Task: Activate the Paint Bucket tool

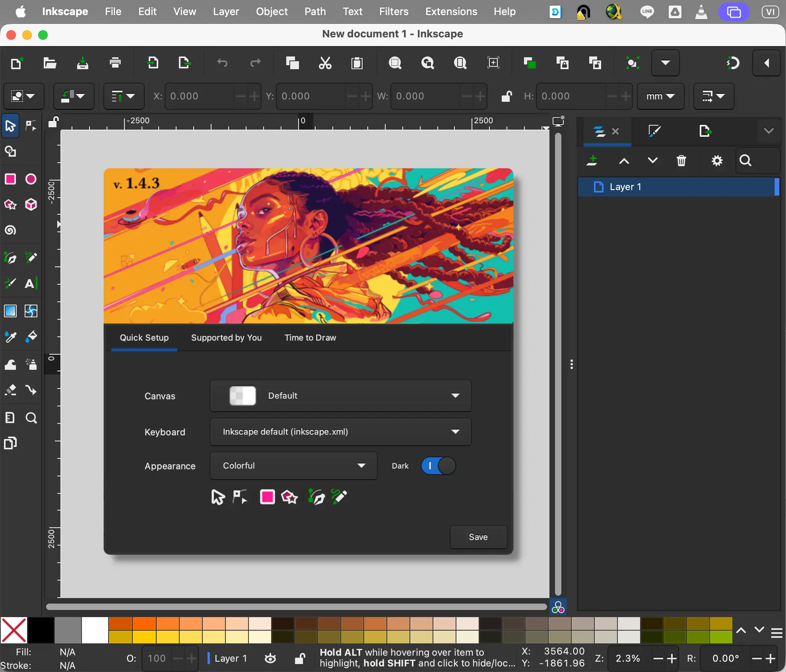Action: (x=31, y=337)
